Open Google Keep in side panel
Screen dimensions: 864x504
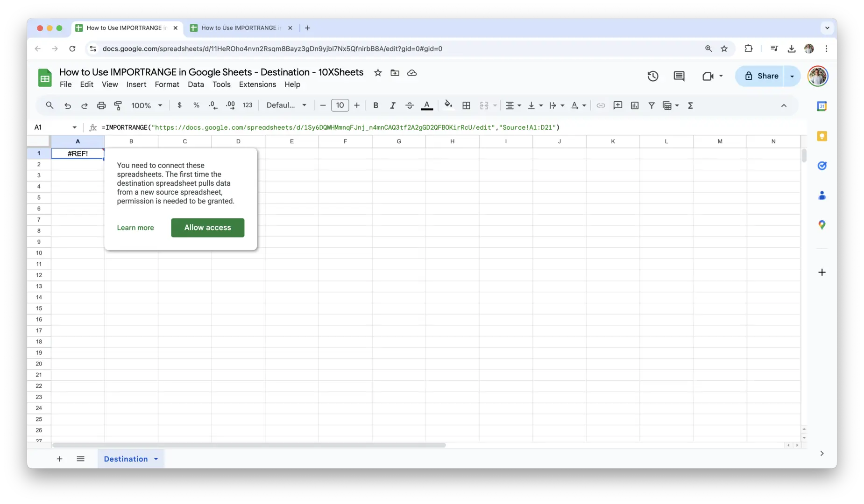[x=822, y=136]
